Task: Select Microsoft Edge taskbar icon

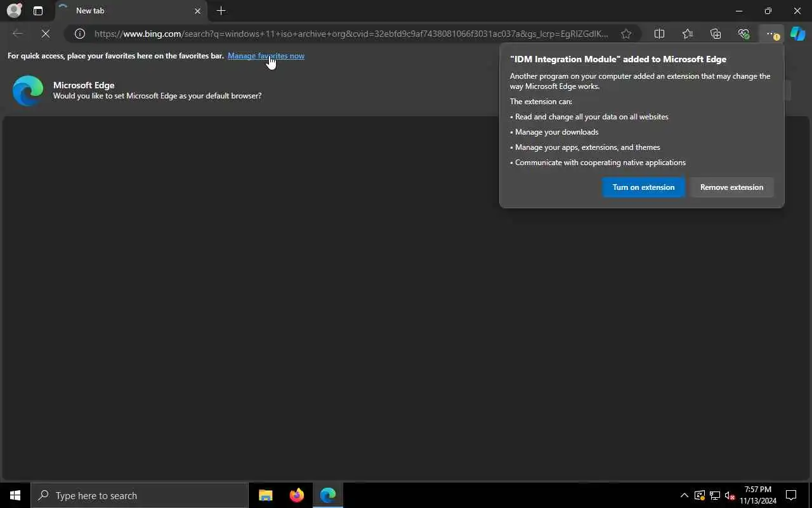Action: tap(328, 495)
